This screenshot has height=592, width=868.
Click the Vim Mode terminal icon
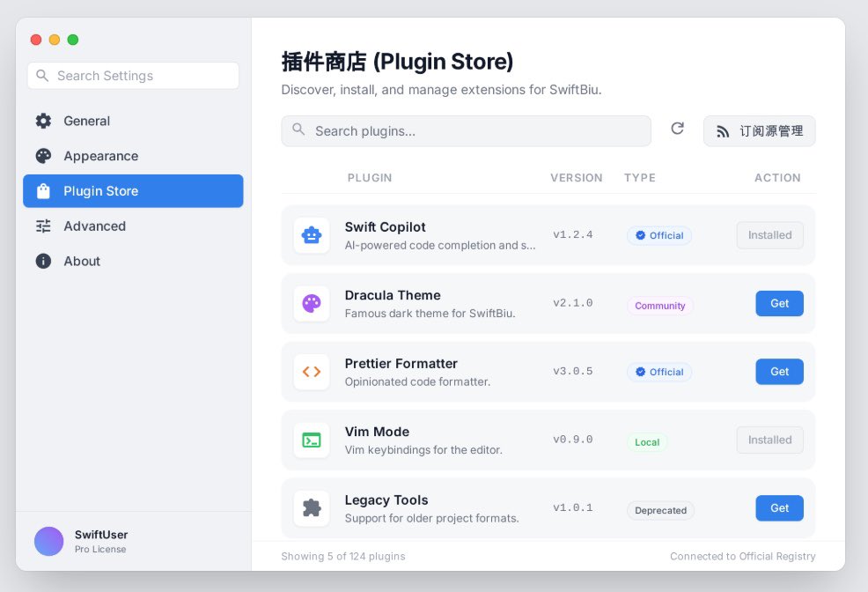311,440
